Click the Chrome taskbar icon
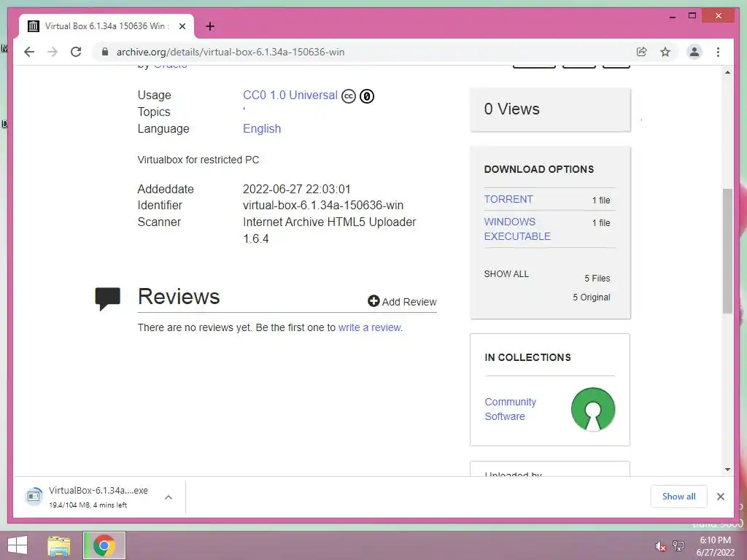This screenshot has height=560, width=747. click(x=104, y=545)
